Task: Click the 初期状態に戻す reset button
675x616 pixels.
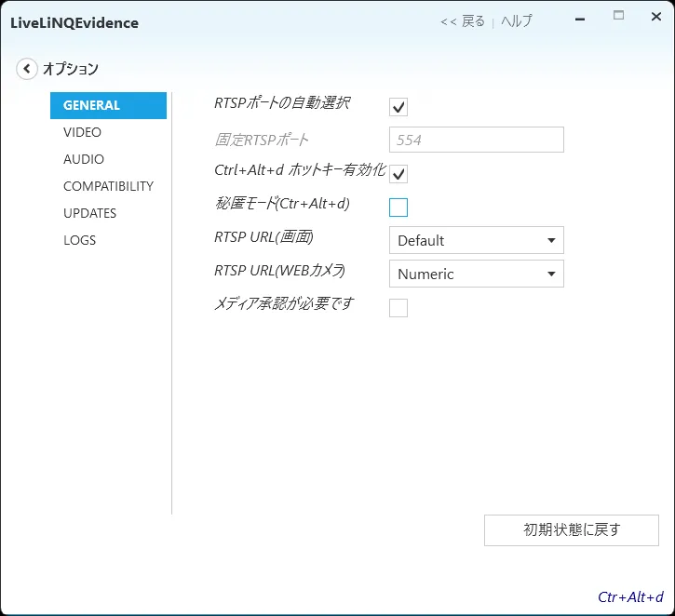Action: click(x=572, y=530)
